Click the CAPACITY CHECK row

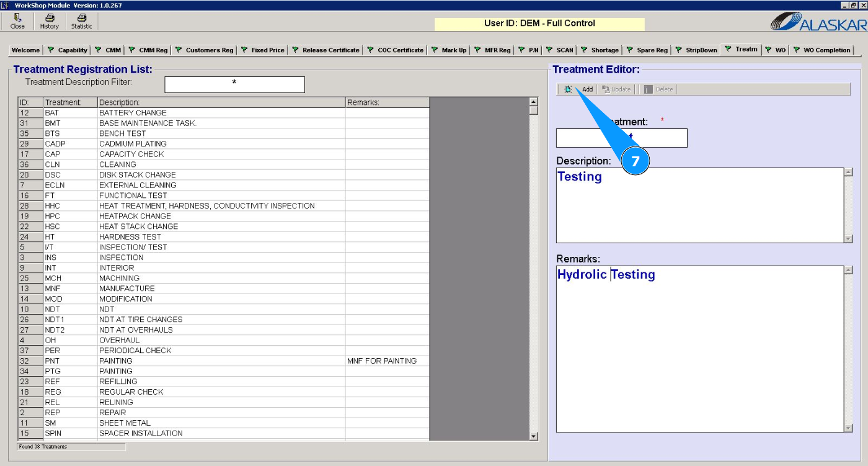pyautogui.click(x=223, y=154)
